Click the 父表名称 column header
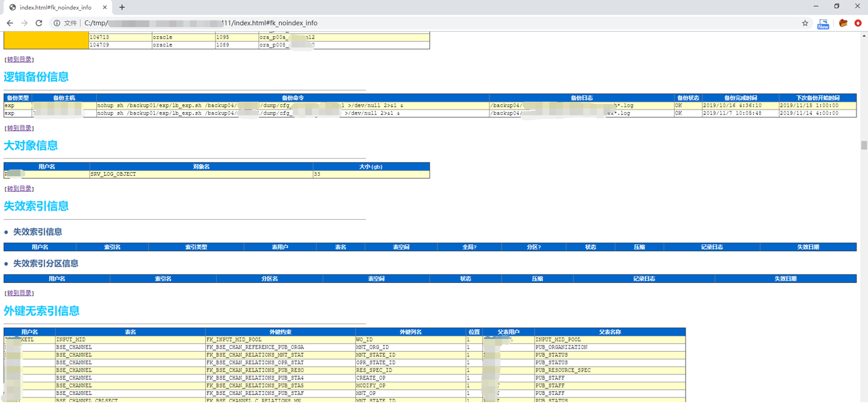This screenshot has width=868, height=410. (x=610, y=332)
